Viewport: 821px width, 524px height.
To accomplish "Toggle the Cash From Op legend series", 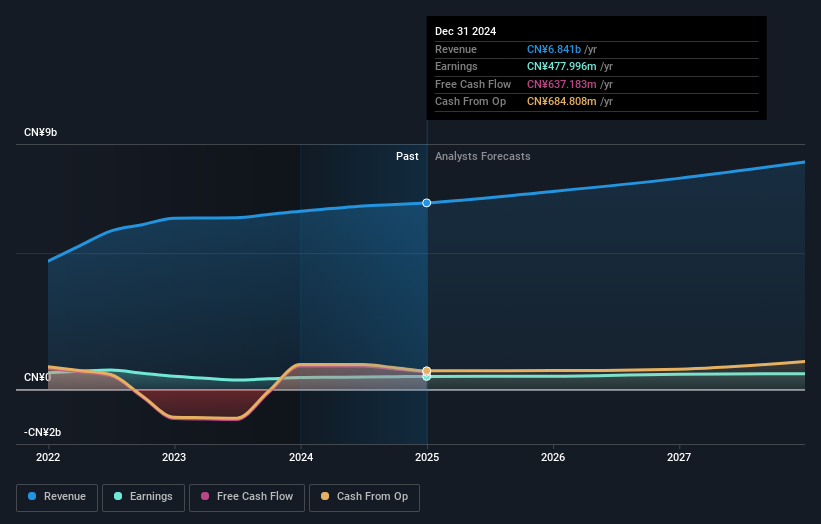I will 364,497.
